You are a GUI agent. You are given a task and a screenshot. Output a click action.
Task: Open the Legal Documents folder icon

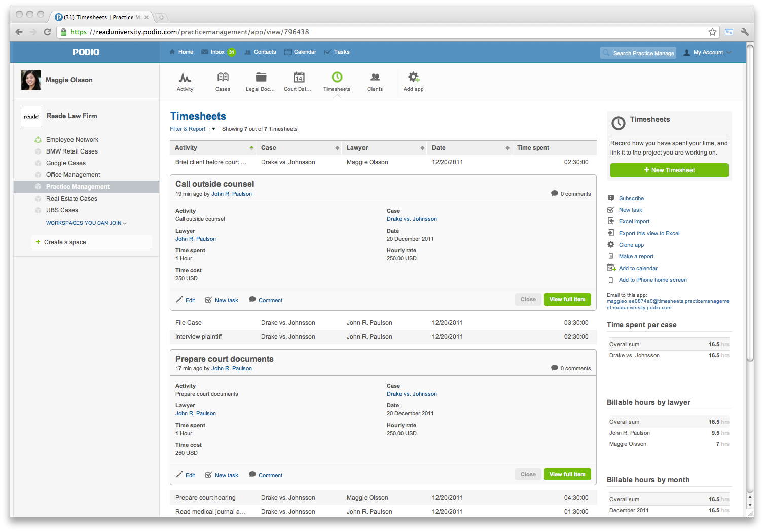tap(261, 78)
